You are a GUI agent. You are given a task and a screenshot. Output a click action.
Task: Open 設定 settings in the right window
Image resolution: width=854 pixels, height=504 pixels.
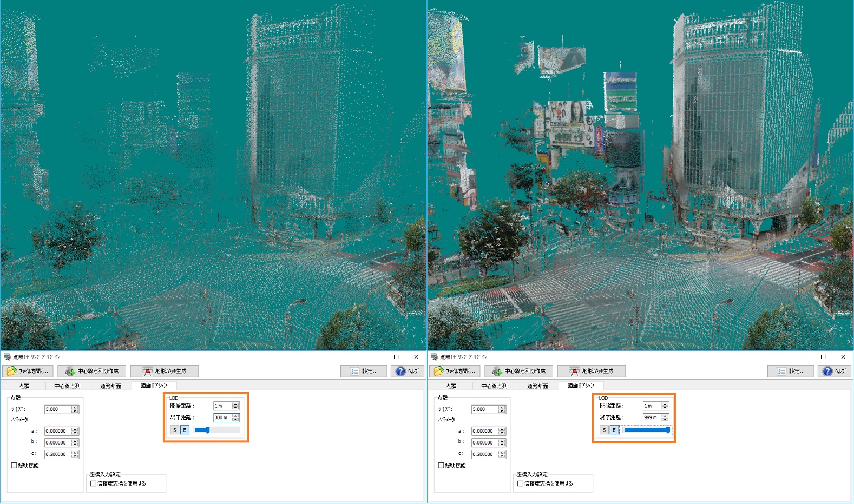tap(791, 371)
